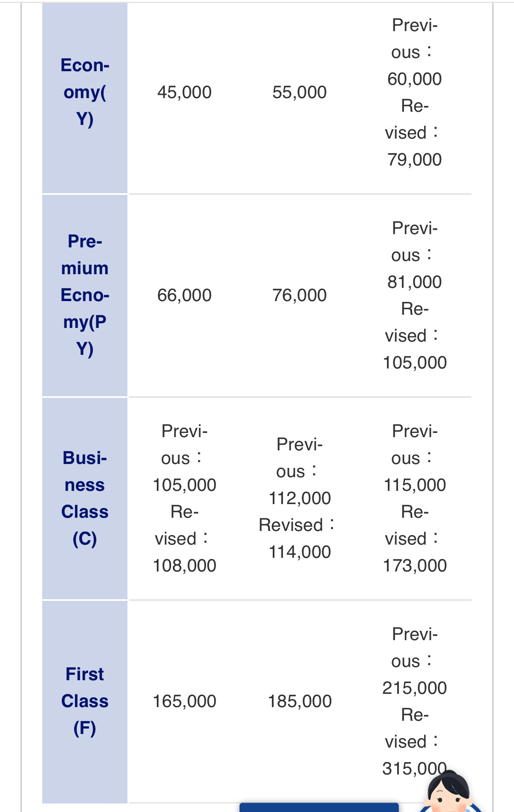514x812 pixels.
Task: Tap the Business Class revised 108,000 value
Action: coord(184,565)
